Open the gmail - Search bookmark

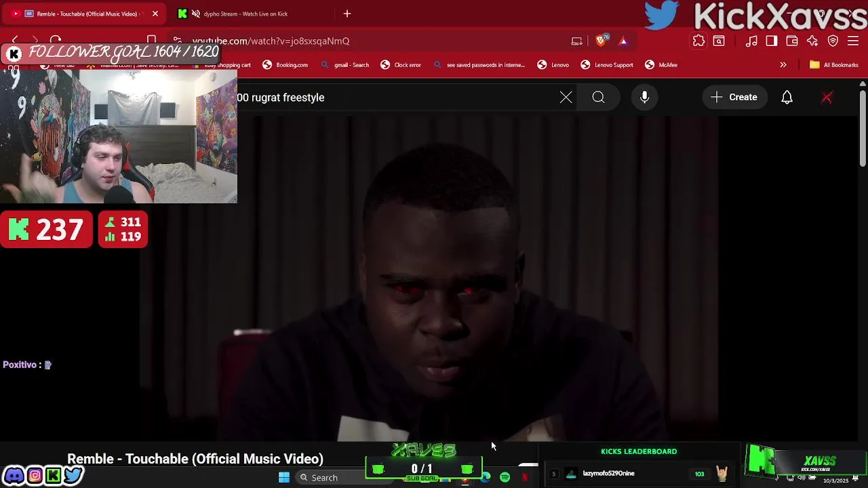(344, 65)
